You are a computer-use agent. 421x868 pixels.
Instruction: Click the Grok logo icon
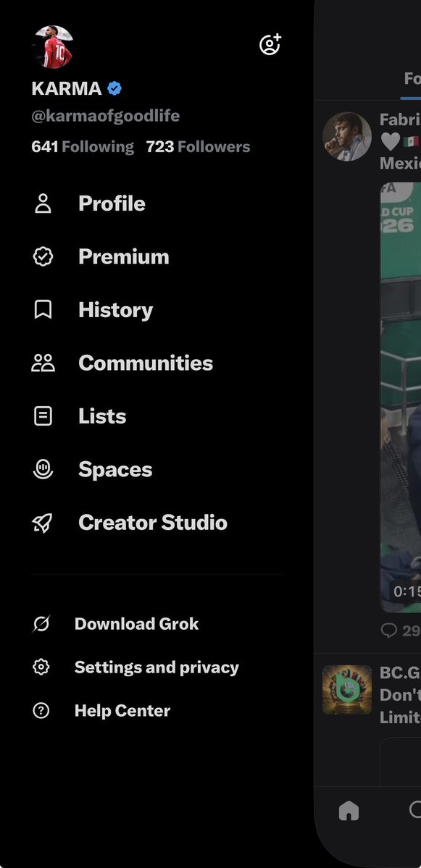click(41, 624)
